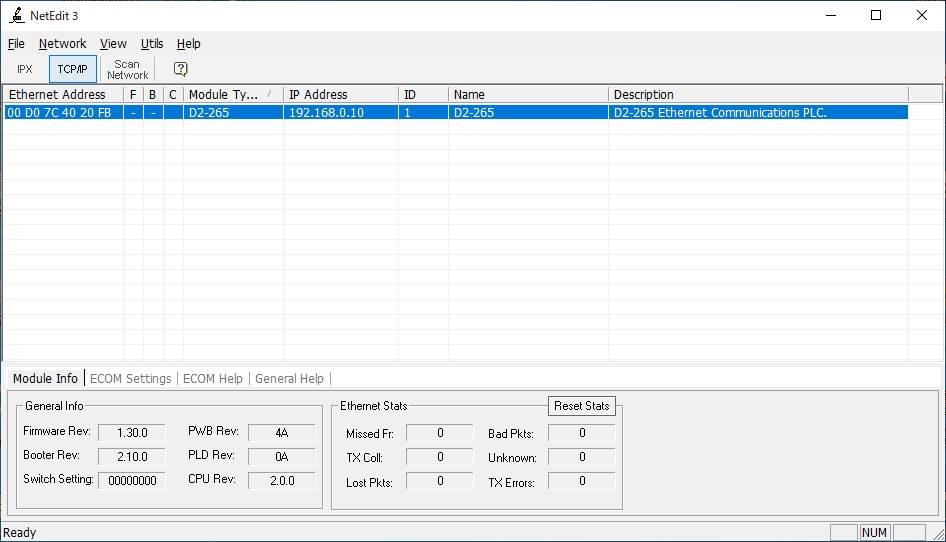The image size is (946, 542).
Task: Click the TX Errors value field
Action: click(582, 481)
